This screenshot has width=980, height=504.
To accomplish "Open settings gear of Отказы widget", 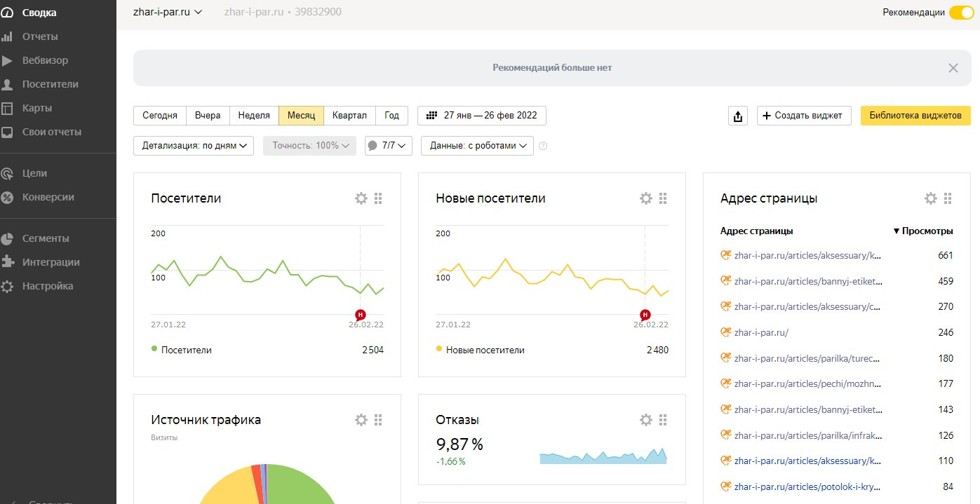I will (646, 420).
